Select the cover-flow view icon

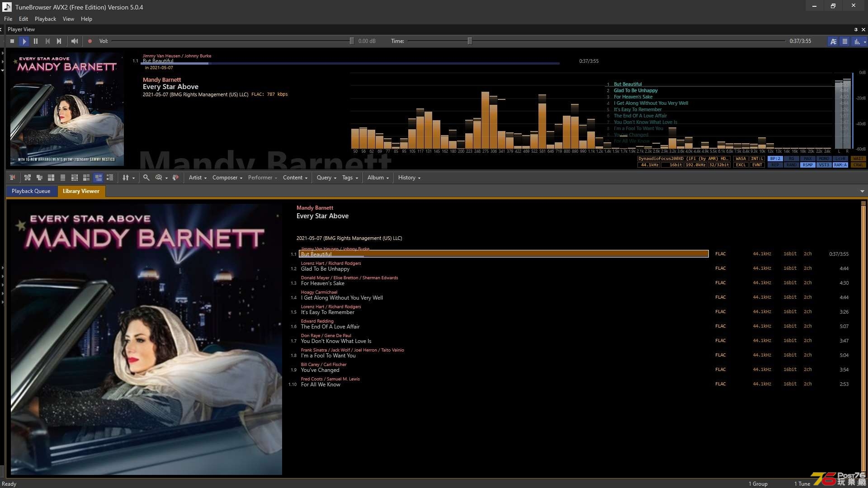tap(28, 178)
